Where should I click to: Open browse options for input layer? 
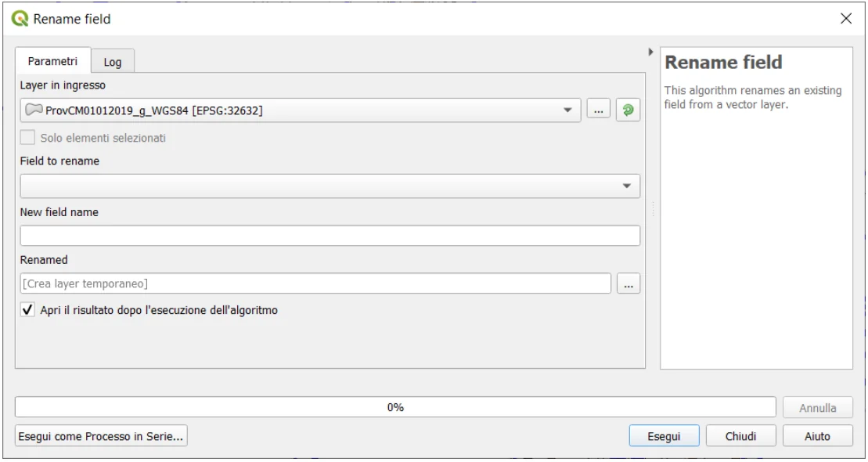click(599, 111)
